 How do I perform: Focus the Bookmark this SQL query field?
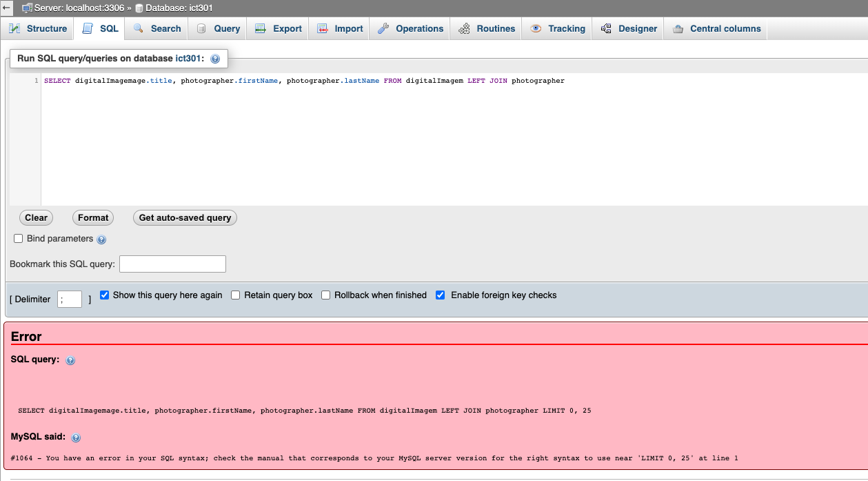tap(172, 264)
